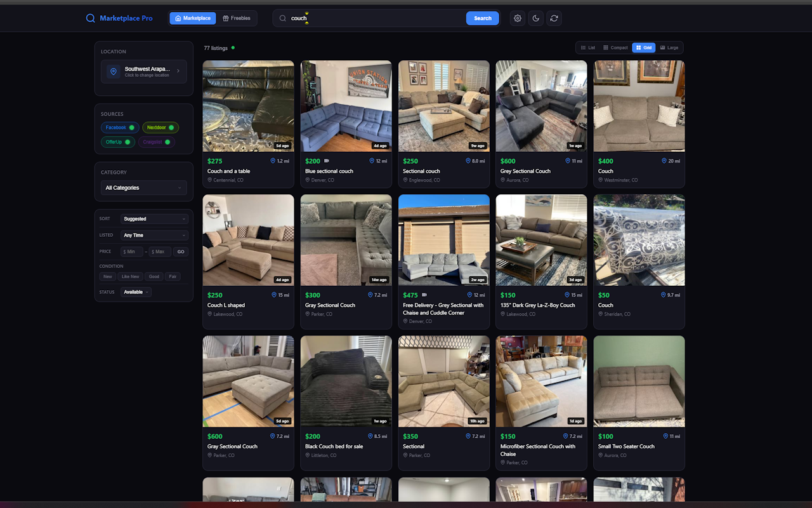This screenshot has height=508, width=812.
Task: Click the distance pin on the Small Two Seater Couch listing
Action: pos(666,436)
